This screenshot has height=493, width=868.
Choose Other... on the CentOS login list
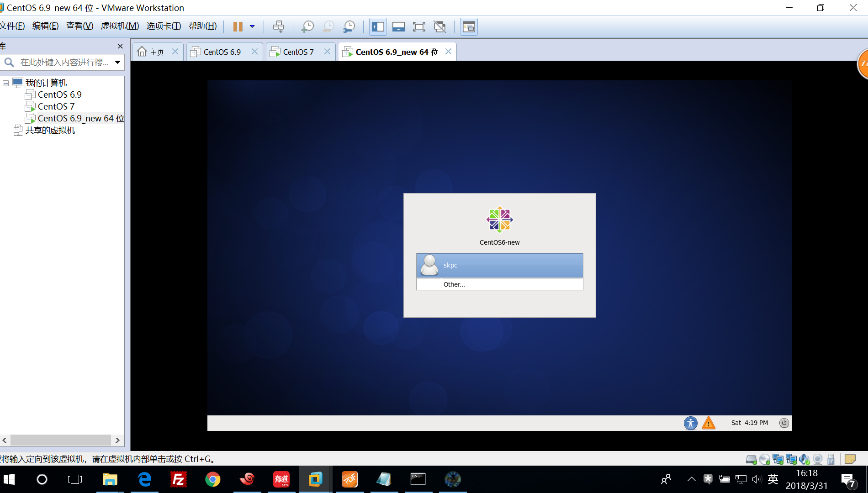(x=499, y=284)
